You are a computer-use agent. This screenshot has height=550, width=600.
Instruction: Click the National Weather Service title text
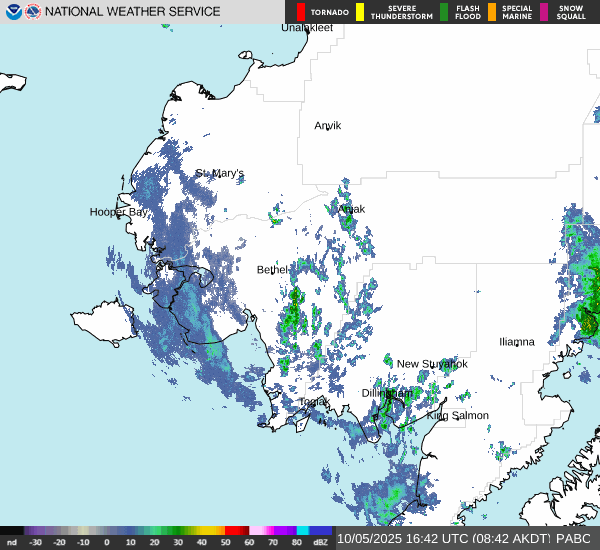pyautogui.click(x=133, y=12)
